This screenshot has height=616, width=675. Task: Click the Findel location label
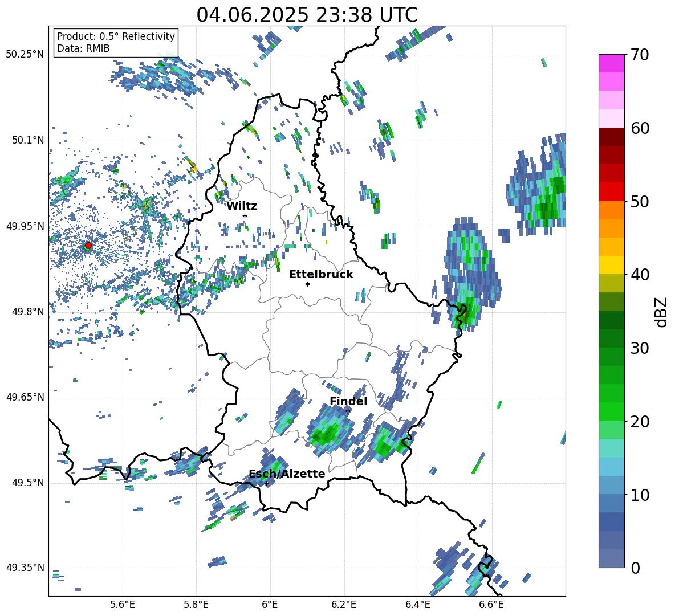coord(348,401)
